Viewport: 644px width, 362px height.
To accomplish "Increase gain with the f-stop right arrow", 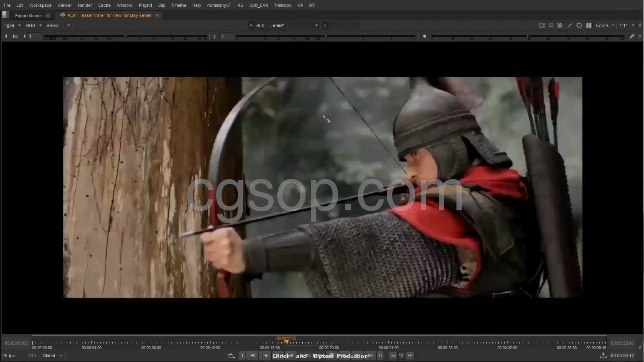I will click(x=25, y=36).
